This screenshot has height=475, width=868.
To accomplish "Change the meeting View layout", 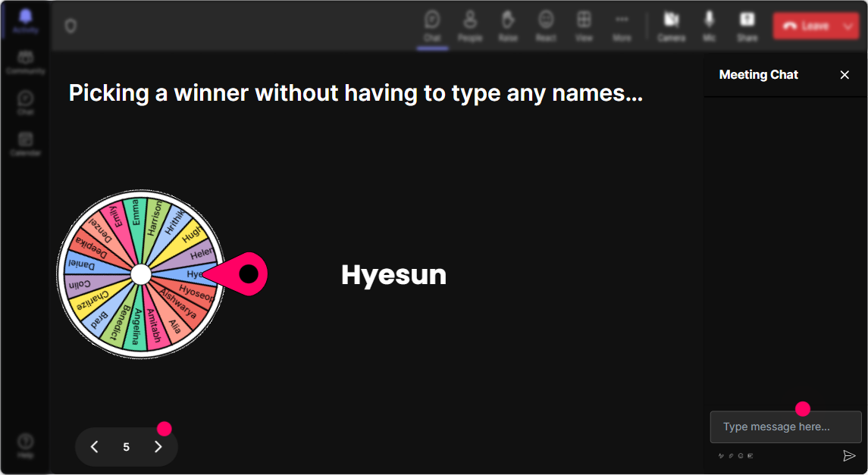I will (584, 26).
